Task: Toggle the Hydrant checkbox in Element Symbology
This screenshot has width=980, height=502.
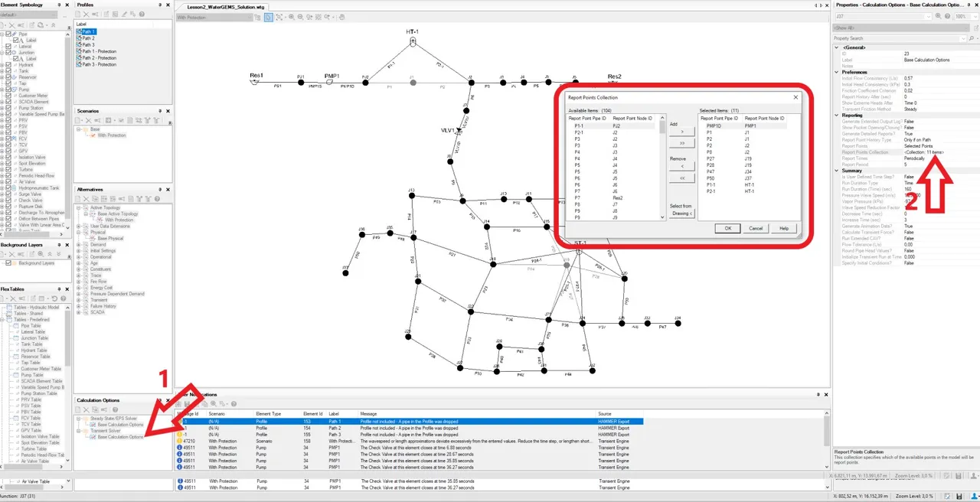Action: pos(8,65)
